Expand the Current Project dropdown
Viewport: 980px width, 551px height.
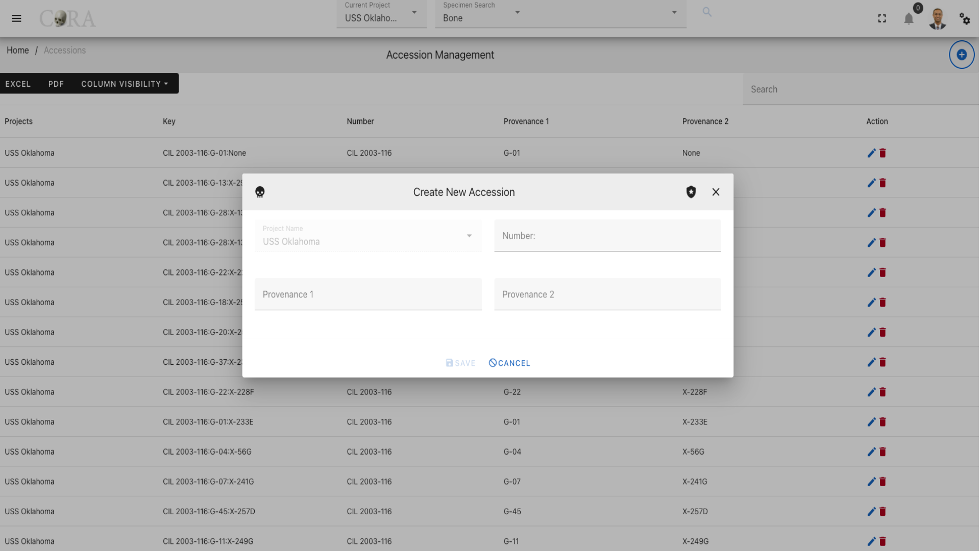click(381, 14)
